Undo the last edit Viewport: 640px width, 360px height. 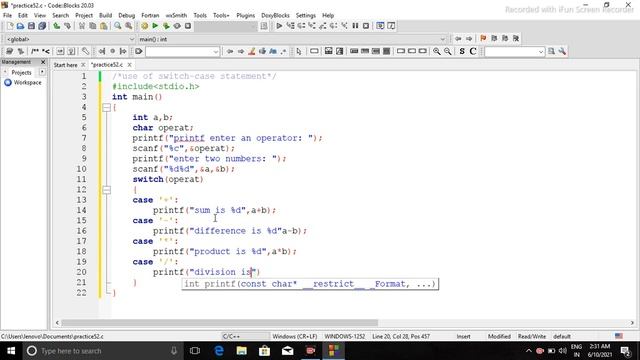(56, 26)
